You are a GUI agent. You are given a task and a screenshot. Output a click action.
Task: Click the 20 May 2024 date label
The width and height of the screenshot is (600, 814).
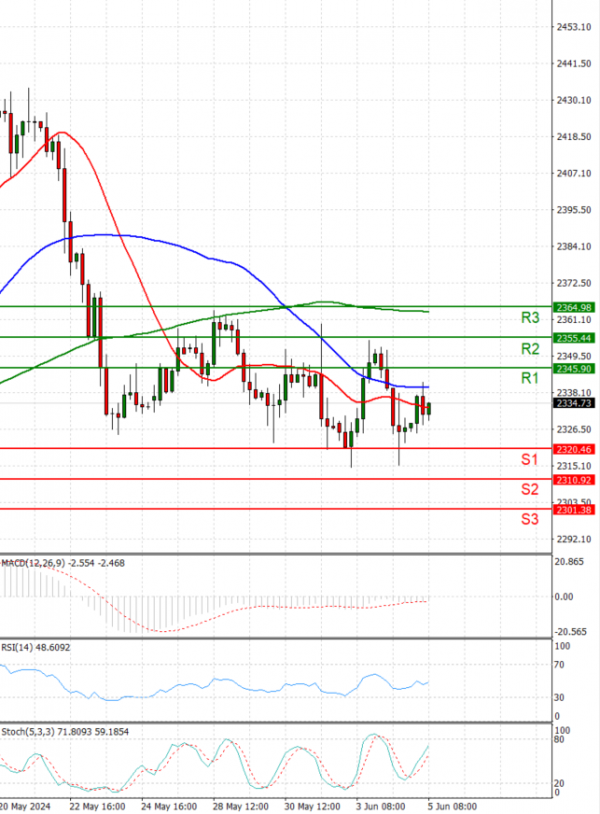(25, 806)
